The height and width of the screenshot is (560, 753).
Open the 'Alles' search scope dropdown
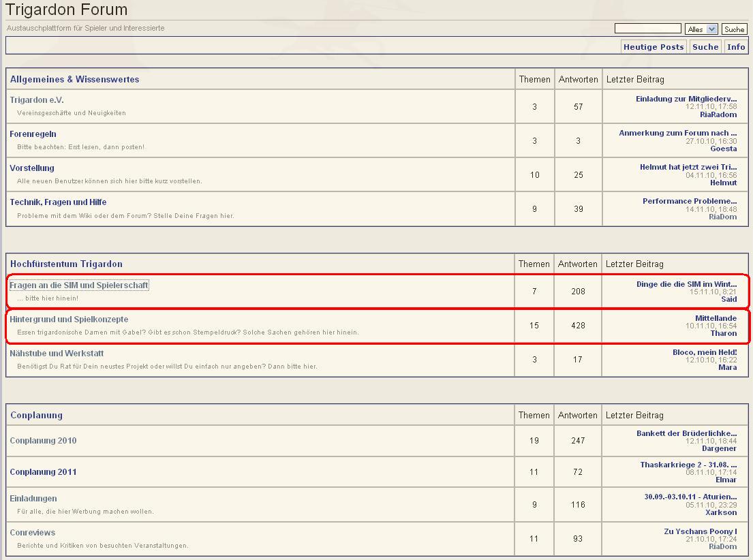click(702, 29)
